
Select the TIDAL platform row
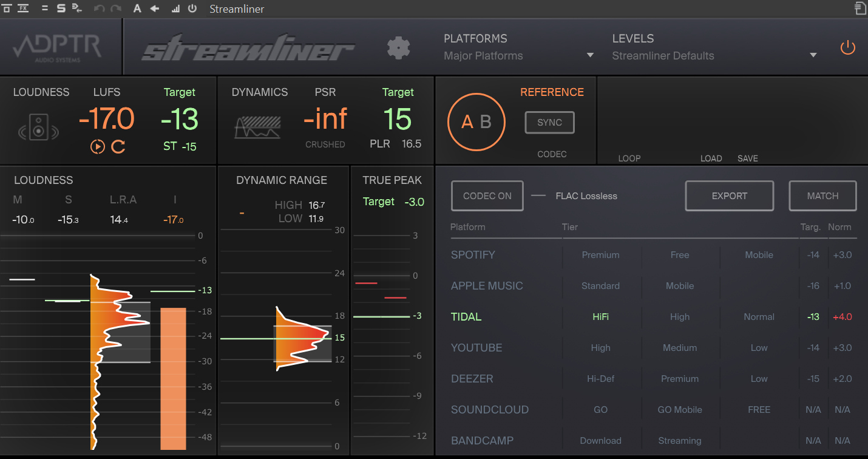[466, 316]
